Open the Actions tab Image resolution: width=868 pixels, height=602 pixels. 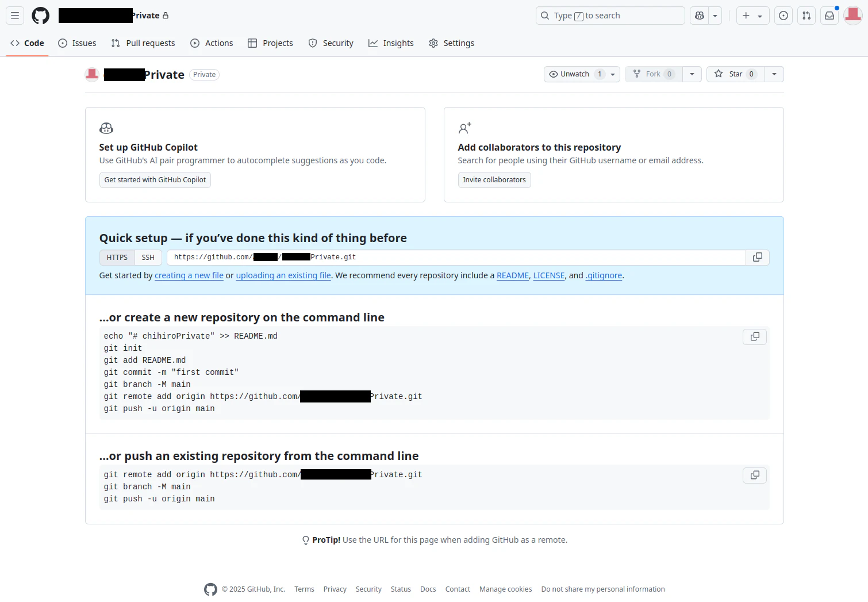coord(212,43)
